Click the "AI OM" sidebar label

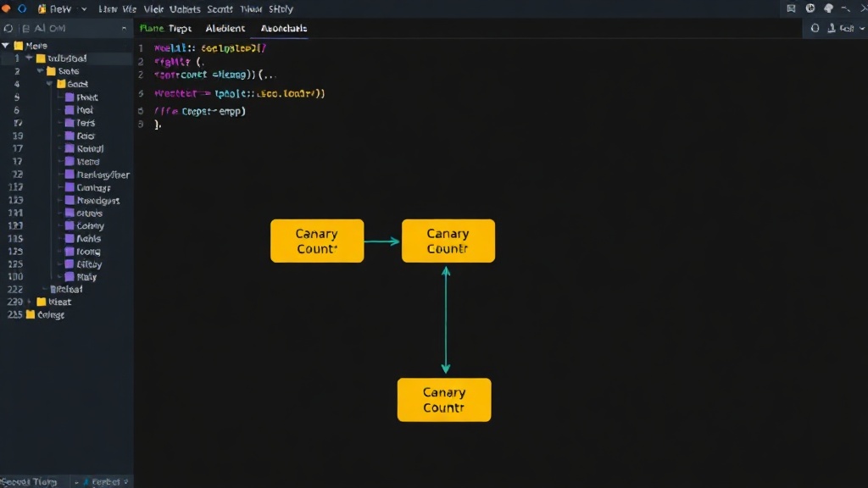point(50,28)
